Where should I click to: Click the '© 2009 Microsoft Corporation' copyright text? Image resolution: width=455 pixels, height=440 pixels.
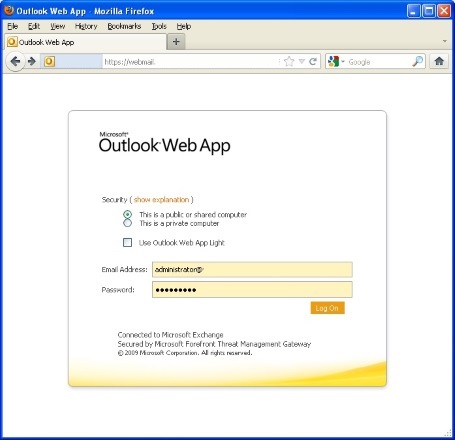coord(185,353)
